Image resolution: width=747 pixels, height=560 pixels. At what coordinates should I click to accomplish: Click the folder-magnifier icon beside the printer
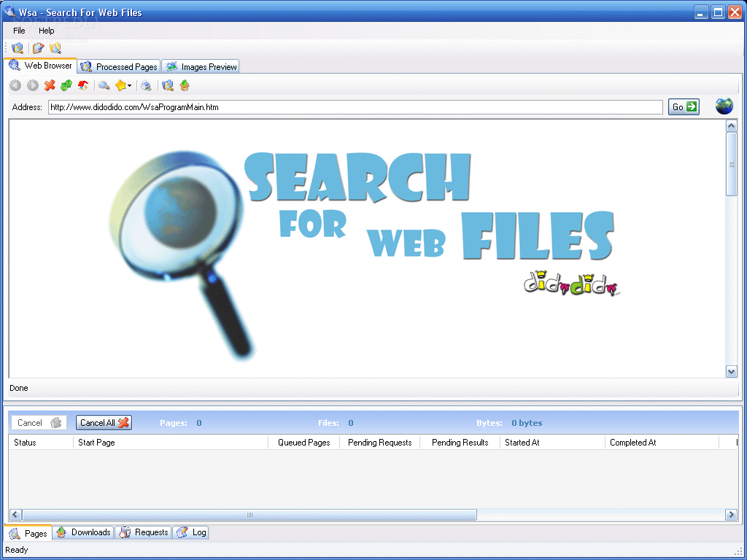168,86
